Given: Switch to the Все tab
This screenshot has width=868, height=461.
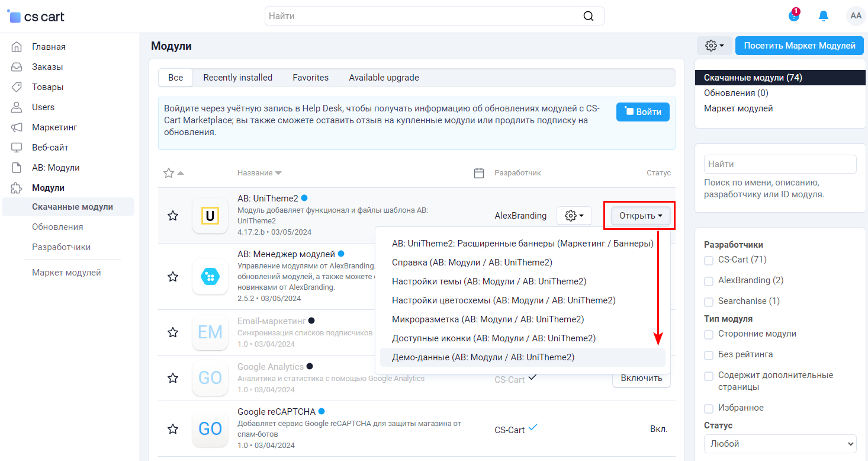Looking at the screenshot, I should [x=176, y=78].
